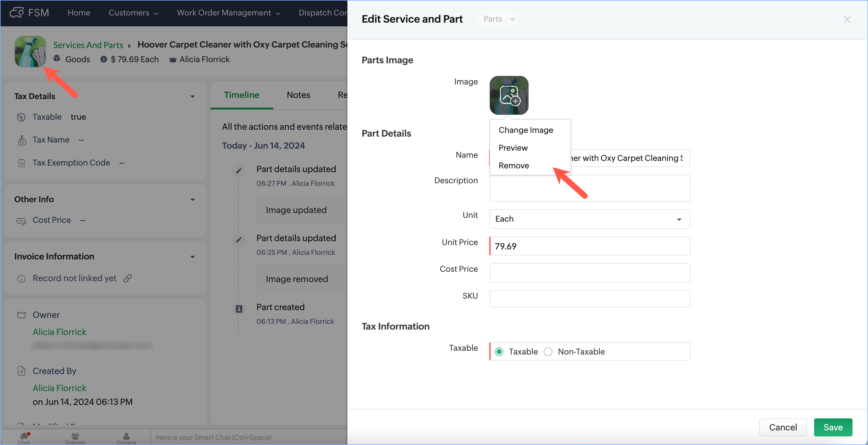The height and width of the screenshot is (445, 868).
Task: Choose Remove from the image menu
Action: [x=514, y=166]
